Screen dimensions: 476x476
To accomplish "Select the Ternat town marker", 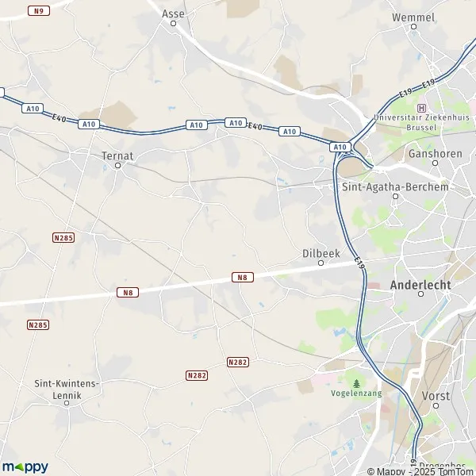I will coord(117,166).
